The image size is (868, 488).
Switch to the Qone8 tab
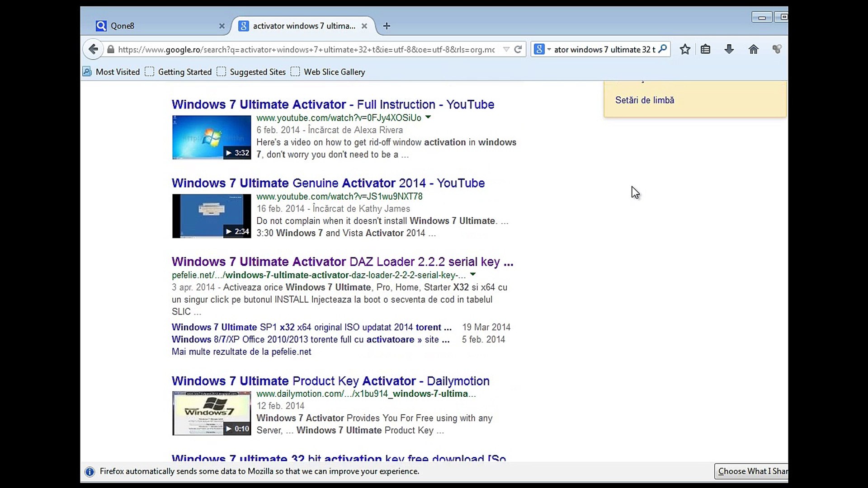[x=160, y=26]
